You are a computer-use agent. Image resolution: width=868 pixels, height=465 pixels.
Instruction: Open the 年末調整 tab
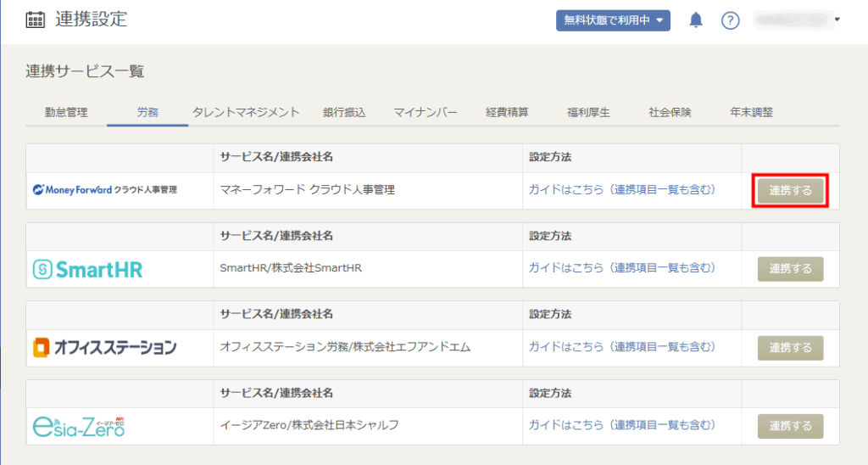tap(751, 112)
